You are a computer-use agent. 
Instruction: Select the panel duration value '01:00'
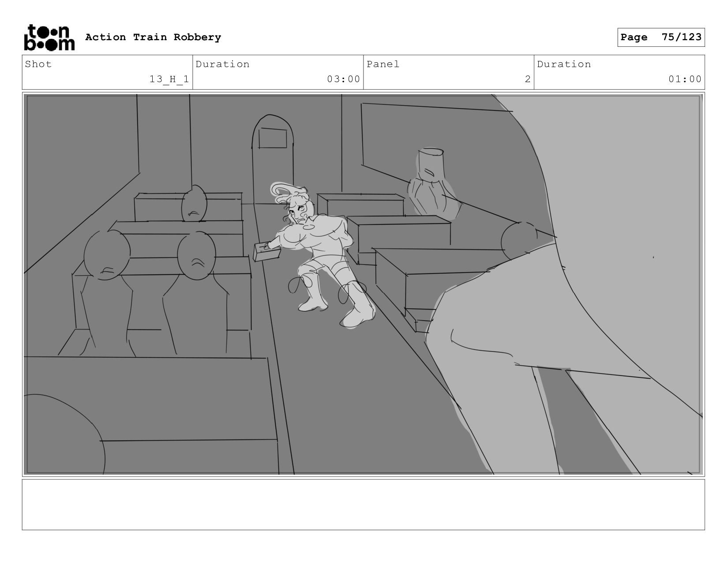point(685,79)
